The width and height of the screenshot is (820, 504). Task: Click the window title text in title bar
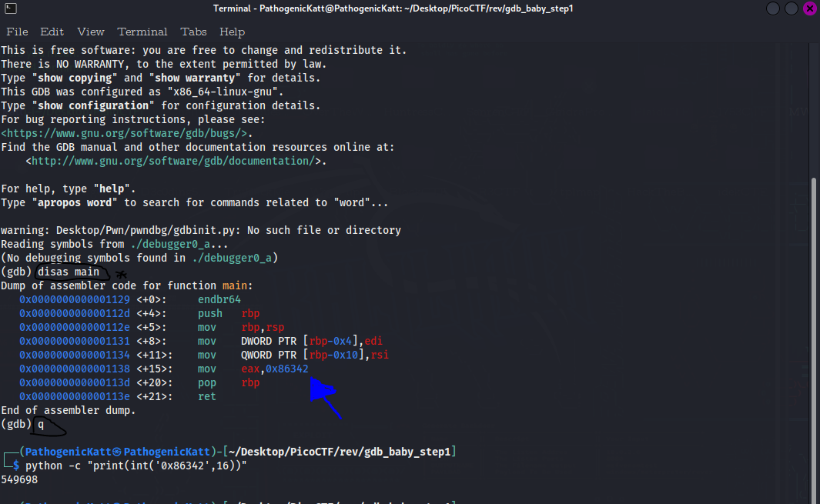coord(393,8)
